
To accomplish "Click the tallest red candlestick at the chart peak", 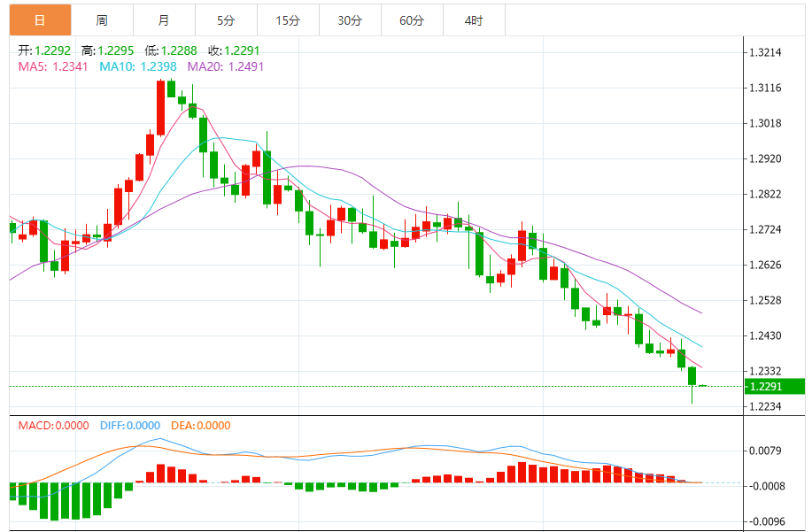I will click(x=161, y=108).
